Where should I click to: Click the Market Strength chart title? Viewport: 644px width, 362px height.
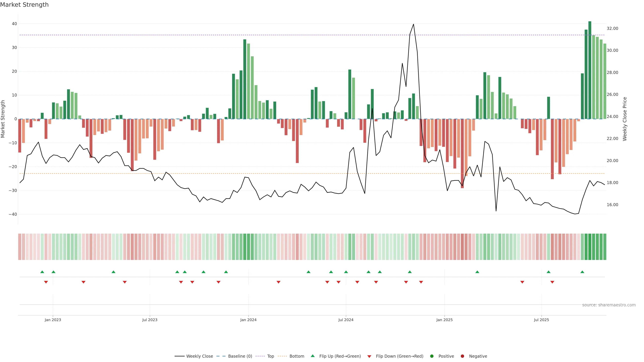pyautogui.click(x=24, y=5)
